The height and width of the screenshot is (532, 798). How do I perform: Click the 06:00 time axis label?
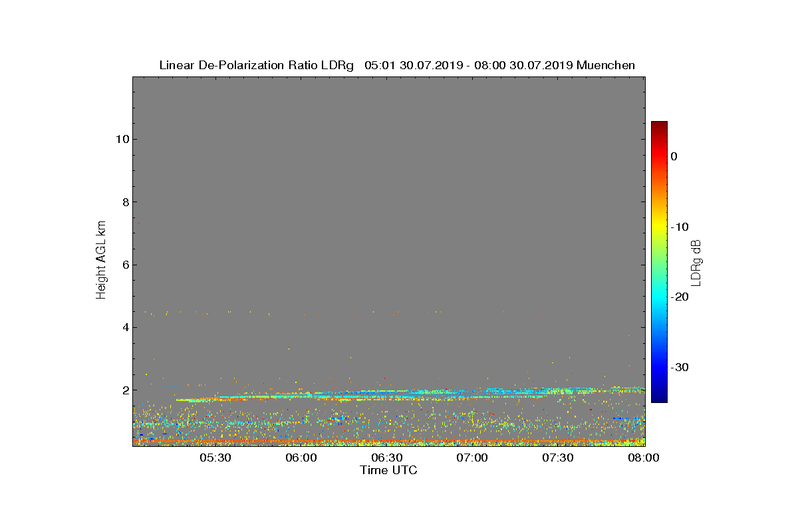[x=301, y=458]
